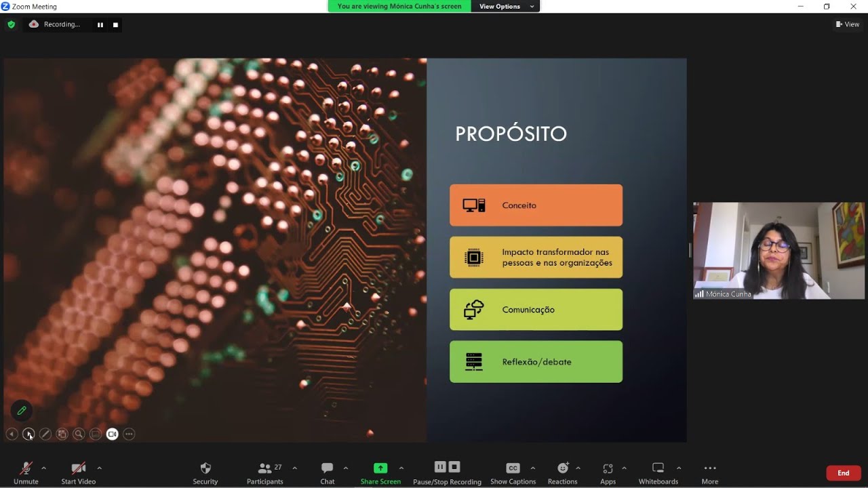Click the green annotation pencil button
The width and height of the screenshot is (868, 488).
coord(22,410)
